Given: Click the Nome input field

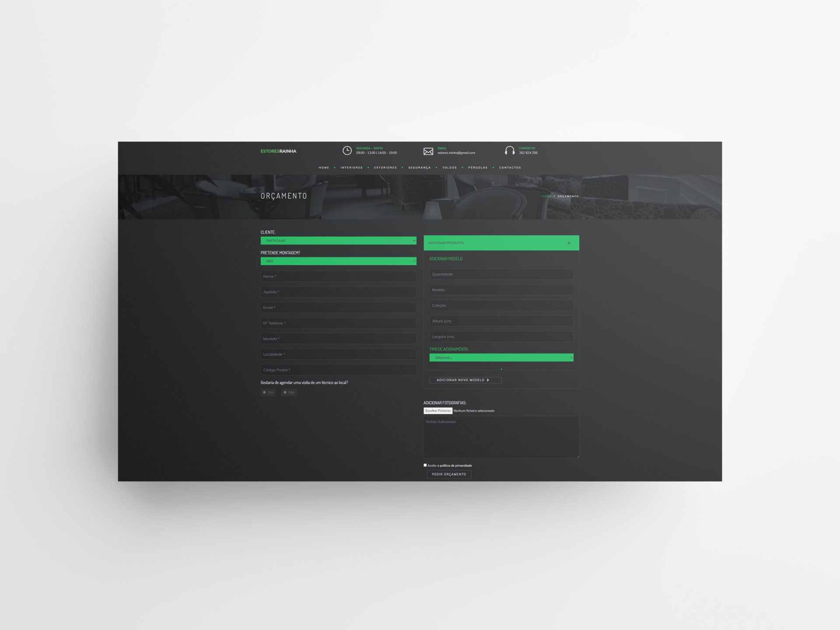Looking at the screenshot, I should click(338, 276).
